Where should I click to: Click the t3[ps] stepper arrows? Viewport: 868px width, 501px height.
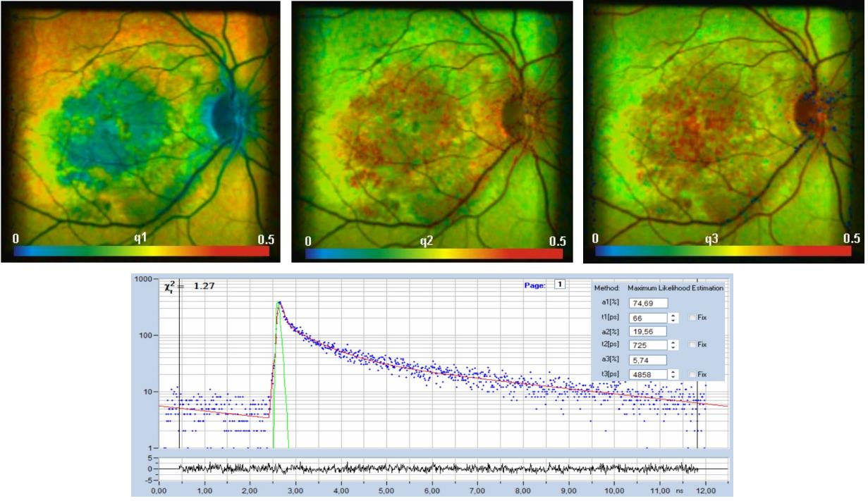[673, 374]
